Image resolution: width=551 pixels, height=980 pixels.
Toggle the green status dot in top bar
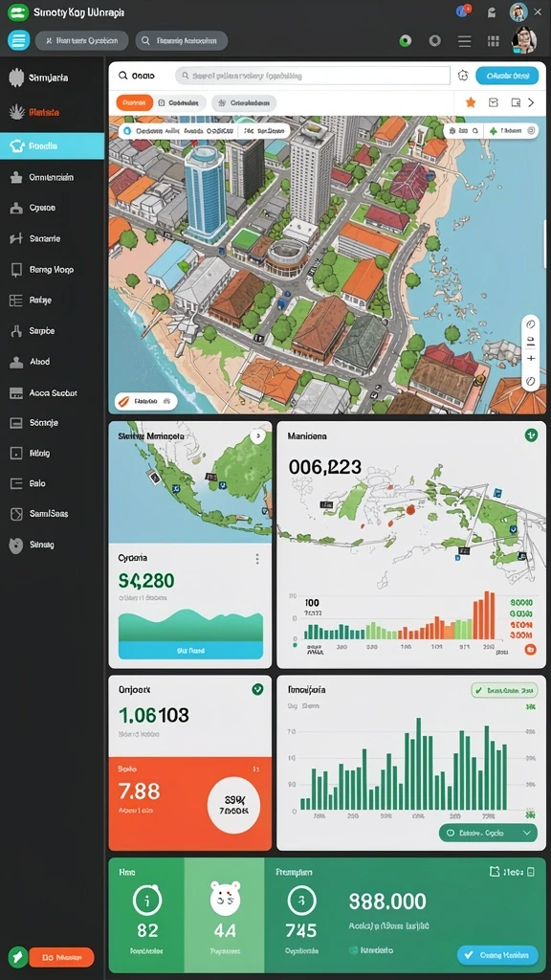[x=406, y=41]
